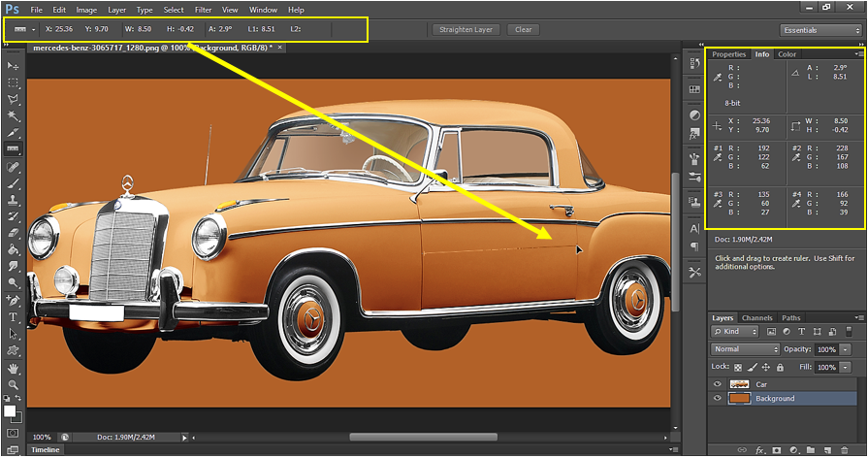Create a new layer

click(x=827, y=450)
